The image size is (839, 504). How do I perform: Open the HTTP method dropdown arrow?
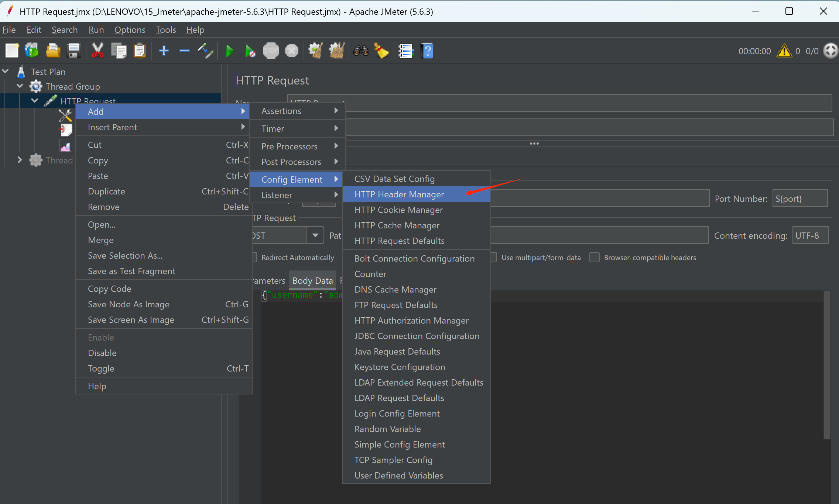click(315, 235)
